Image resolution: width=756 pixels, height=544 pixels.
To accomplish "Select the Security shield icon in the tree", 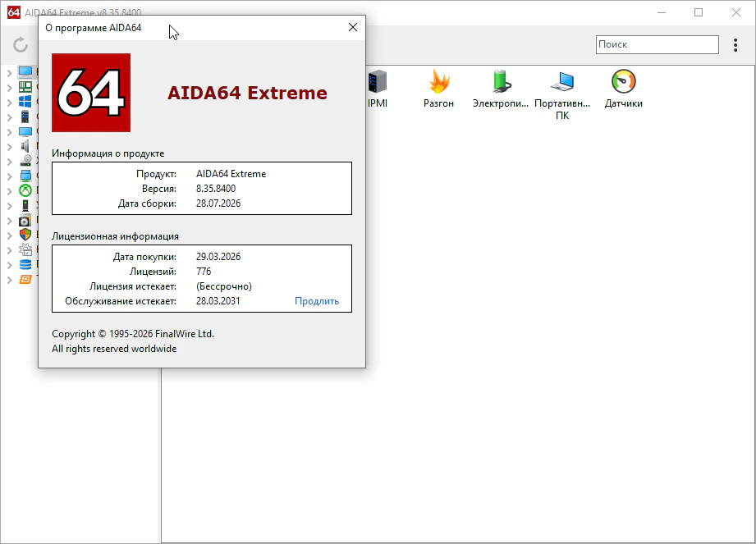I will (25, 235).
